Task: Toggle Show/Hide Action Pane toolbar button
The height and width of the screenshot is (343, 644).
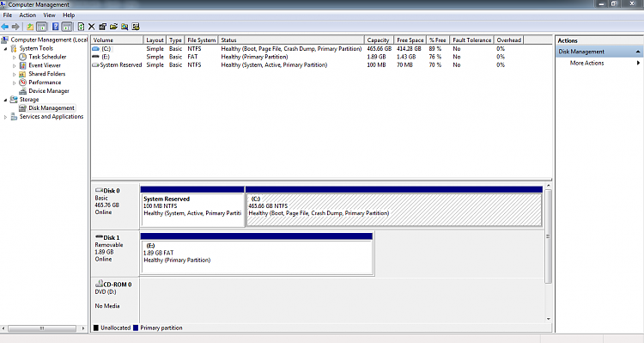Action: (x=67, y=27)
